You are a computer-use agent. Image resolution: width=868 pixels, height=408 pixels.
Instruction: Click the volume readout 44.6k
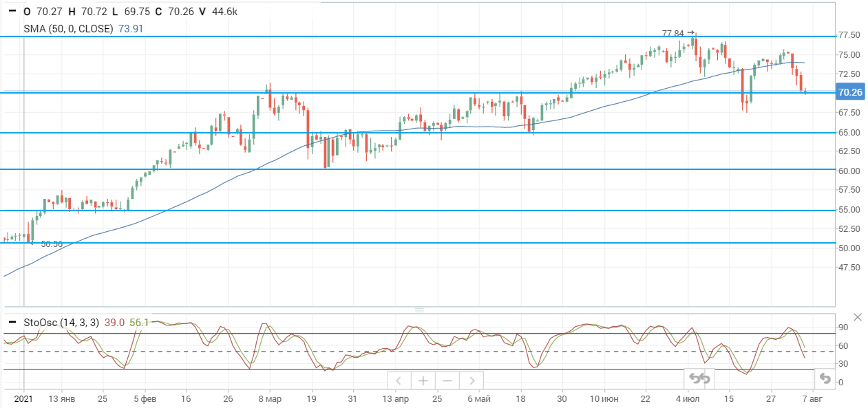coord(224,12)
